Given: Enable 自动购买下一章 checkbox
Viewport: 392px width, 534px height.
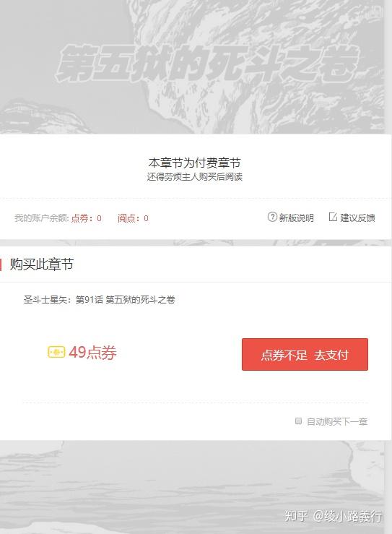Looking at the screenshot, I should click(x=298, y=421).
